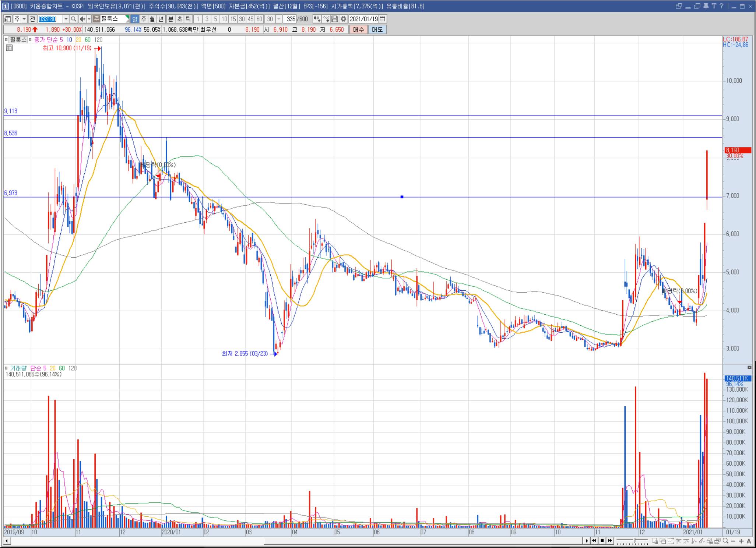Expand the 주 type dropdown at top left
The width and height of the screenshot is (756, 548).
pyautogui.click(x=24, y=19)
